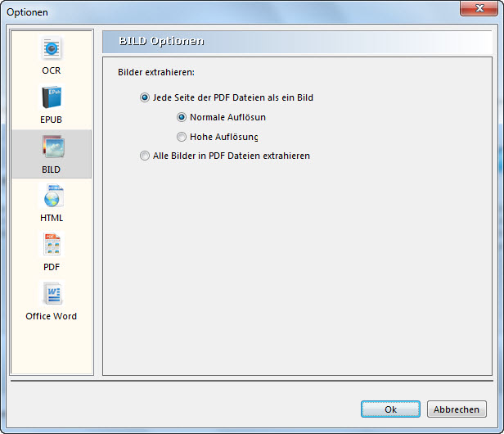The height and width of the screenshot is (434, 504).
Task: Go to the PDF label in sidebar
Action: pos(52,267)
